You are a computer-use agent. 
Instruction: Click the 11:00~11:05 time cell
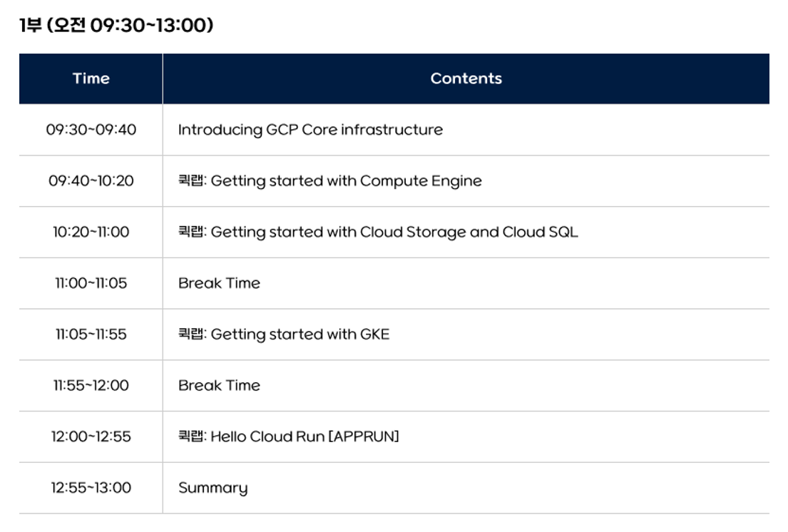coord(91,283)
